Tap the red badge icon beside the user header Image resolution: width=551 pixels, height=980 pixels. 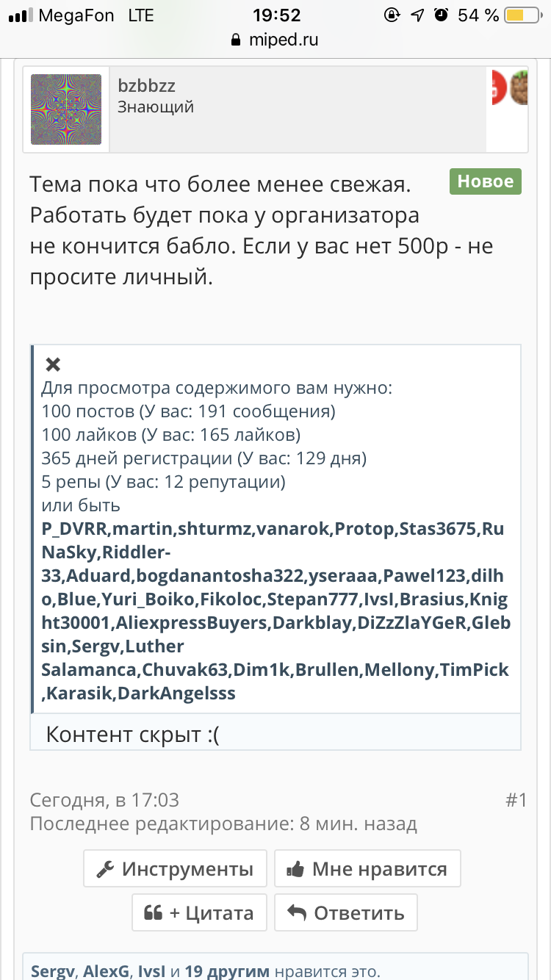tap(499, 88)
